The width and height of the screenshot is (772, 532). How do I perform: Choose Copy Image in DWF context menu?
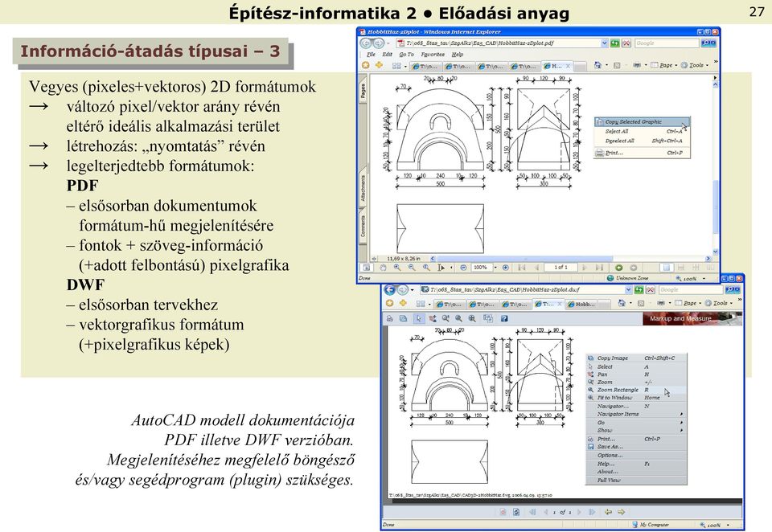(635, 358)
